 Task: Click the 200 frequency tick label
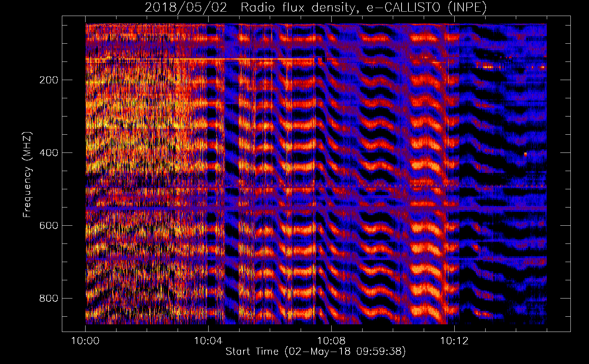49,80
